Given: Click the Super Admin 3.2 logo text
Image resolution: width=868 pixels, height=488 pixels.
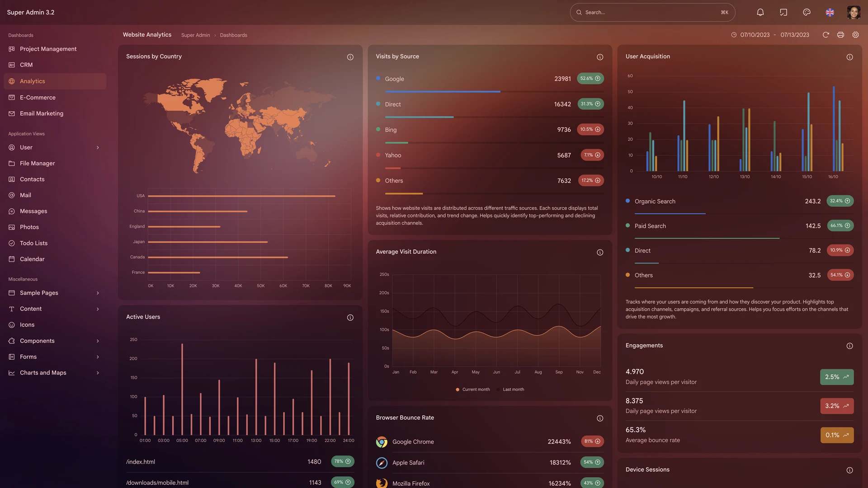Looking at the screenshot, I should [x=31, y=12].
